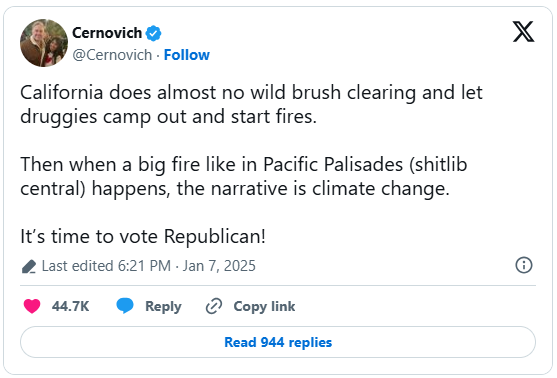
Task: Click the chain link copy icon
Action: (x=214, y=306)
